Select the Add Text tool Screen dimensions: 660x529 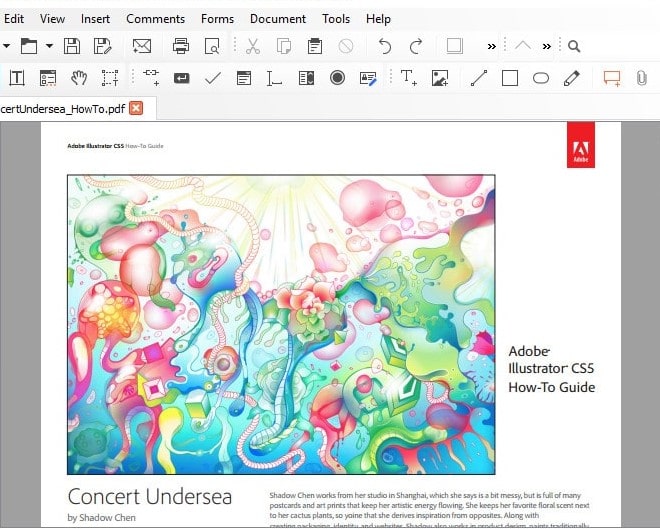tap(408, 78)
